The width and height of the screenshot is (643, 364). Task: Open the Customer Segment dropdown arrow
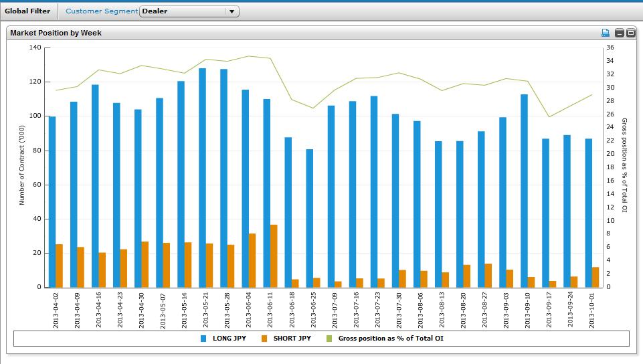(x=232, y=11)
